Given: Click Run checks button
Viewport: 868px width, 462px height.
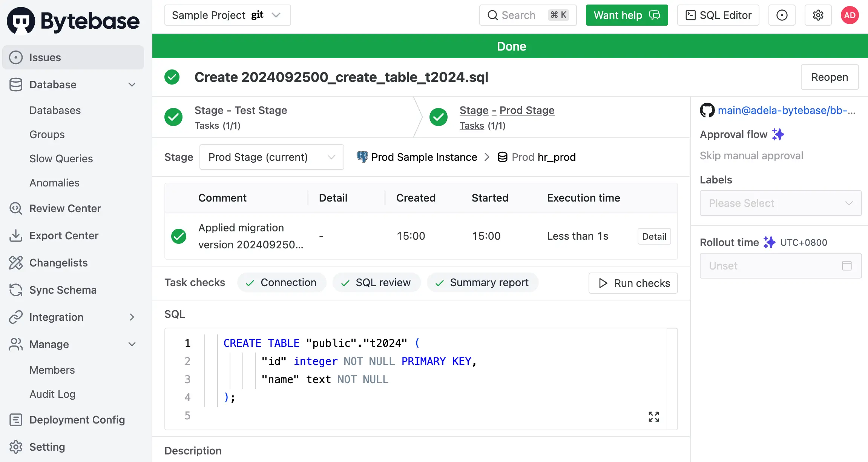Looking at the screenshot, I should coord(633,283).
